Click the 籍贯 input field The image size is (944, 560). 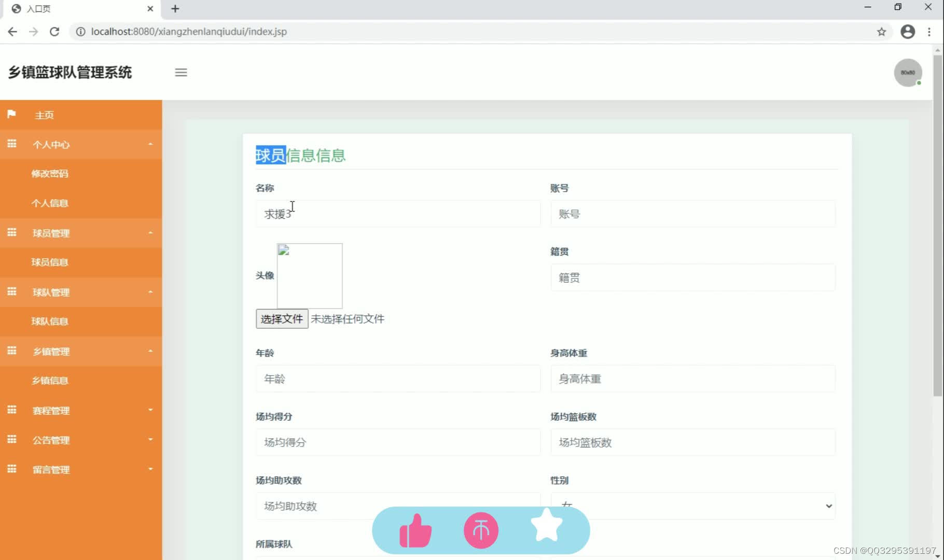pos(693,277)
